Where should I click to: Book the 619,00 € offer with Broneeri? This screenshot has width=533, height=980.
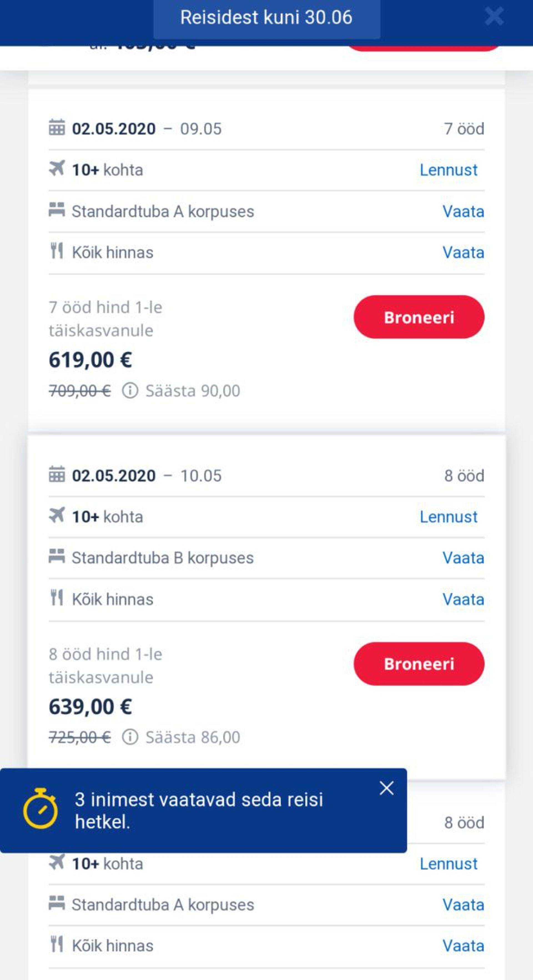pyautogui.click(x=419, y=317)
